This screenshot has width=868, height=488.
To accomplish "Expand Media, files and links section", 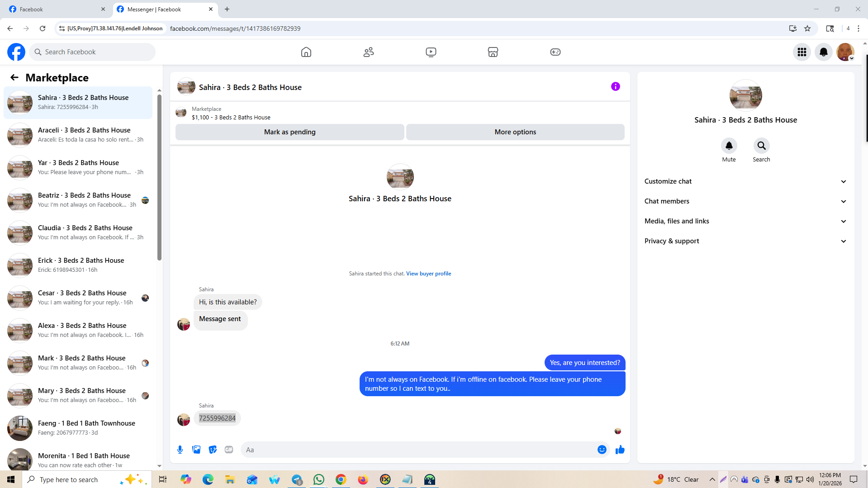I will (x=746, y=221).
